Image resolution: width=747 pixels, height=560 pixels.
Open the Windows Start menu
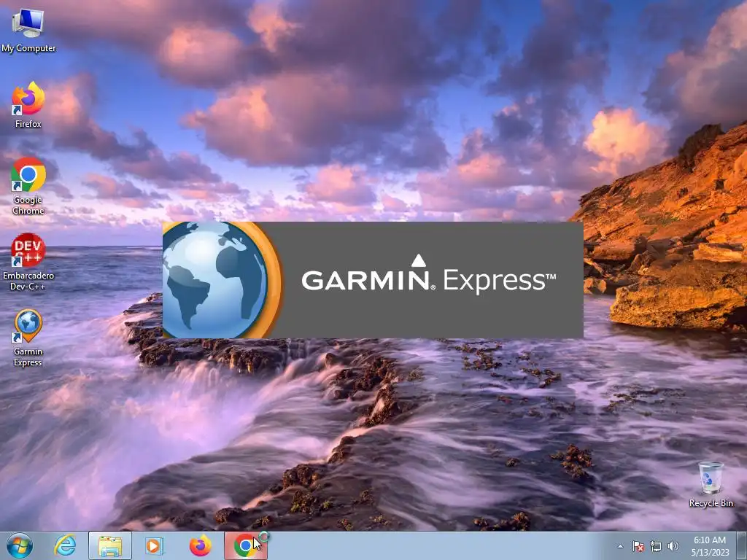pos(20,545)
